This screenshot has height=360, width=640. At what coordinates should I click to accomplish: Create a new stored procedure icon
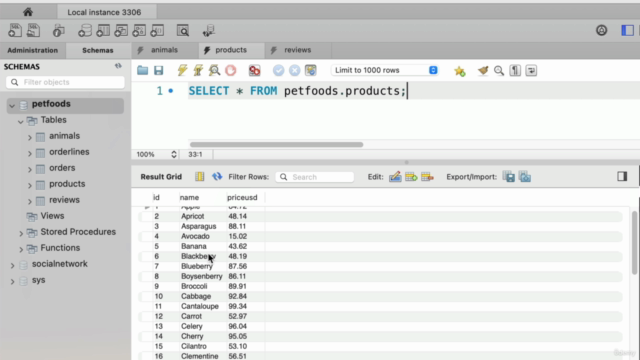point(139,31)
